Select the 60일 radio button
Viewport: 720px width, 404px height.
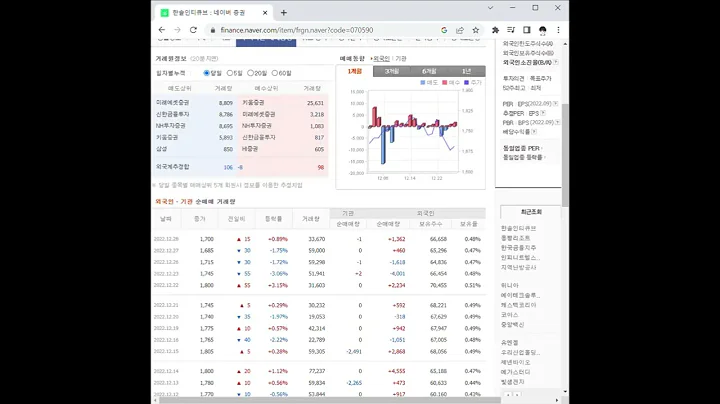click(275, 73)
